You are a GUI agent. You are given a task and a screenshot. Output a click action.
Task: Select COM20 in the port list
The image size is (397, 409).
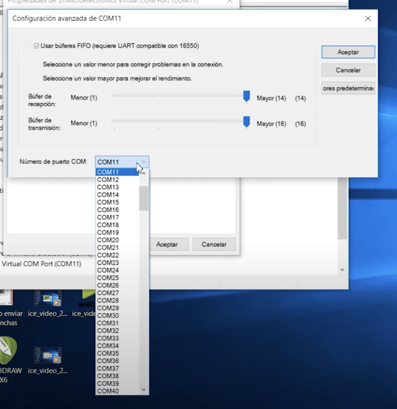117,240
